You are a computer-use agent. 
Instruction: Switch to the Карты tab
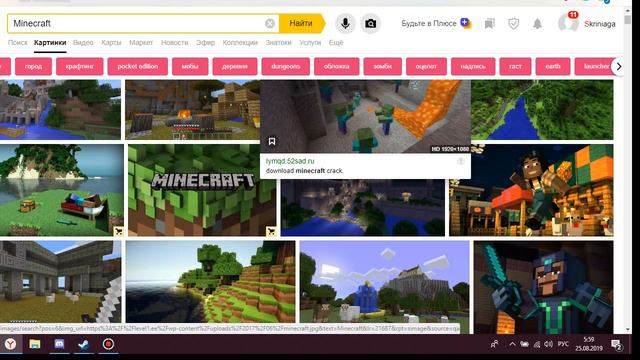point(111,42)
